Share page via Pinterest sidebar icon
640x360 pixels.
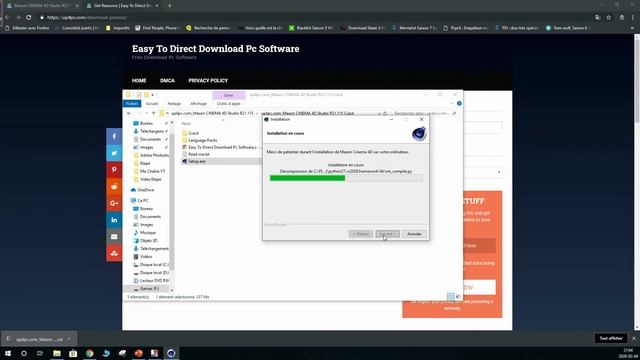pos(114,170)
